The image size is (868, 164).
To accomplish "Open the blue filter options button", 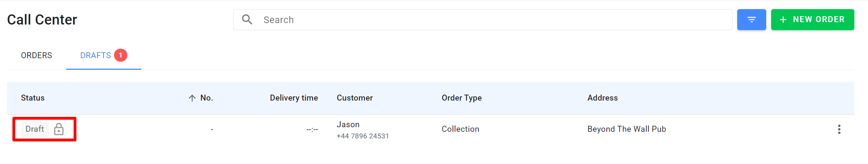I will coord(751,20).
